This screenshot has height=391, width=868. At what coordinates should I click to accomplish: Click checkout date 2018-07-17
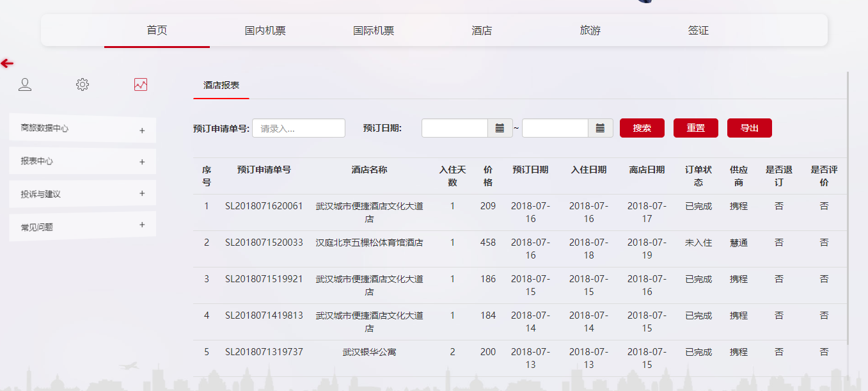coord(647,212)
